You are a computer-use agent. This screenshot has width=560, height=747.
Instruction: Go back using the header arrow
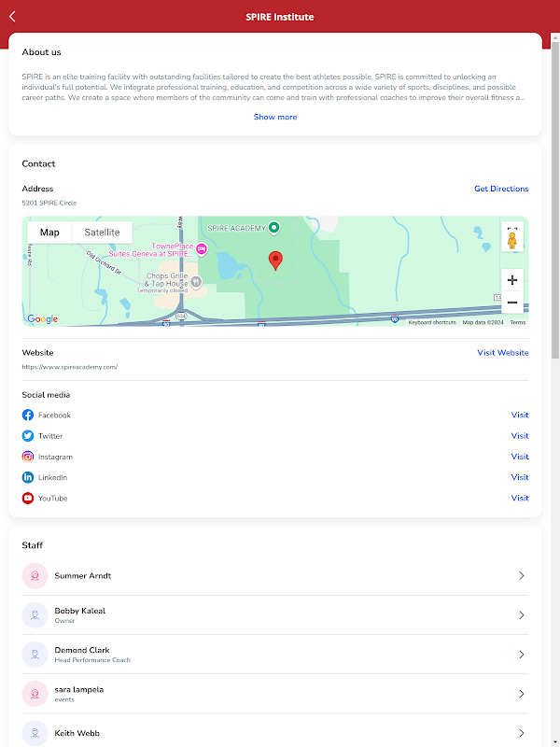point(12,17)
